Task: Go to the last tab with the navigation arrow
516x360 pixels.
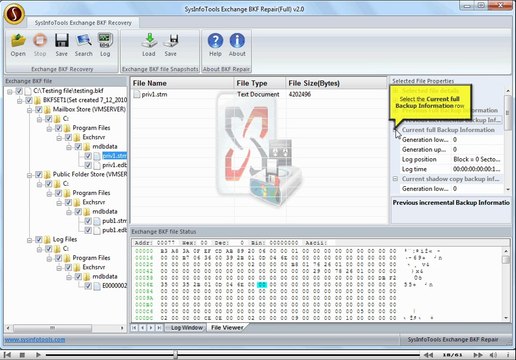Action: (x=159, y=328)
